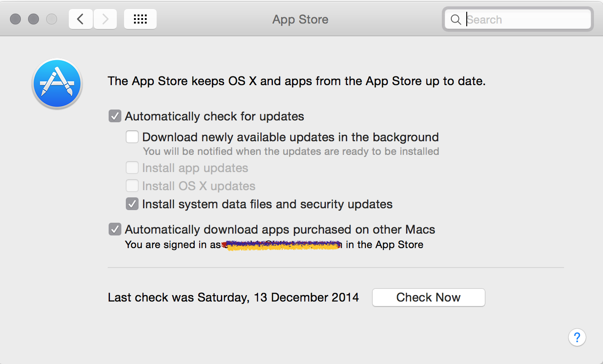Image resolution: width=603 pixels, height=364 pixels.
Task: Go back with the left chevron button
Action: point(81,19)
